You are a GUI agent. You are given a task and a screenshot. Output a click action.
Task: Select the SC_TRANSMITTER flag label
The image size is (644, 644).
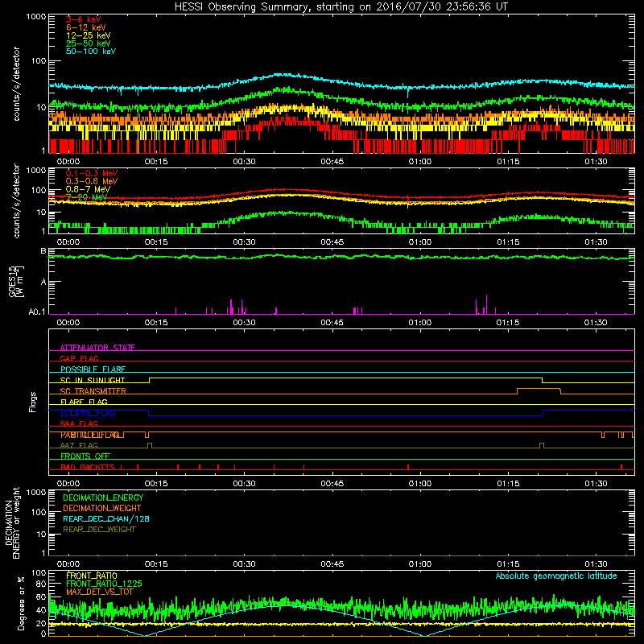pos(93,391)
